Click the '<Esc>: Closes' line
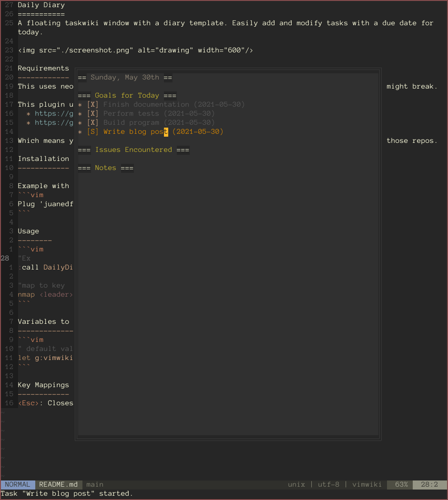This screenshot has width=448, height=500. 45,403
